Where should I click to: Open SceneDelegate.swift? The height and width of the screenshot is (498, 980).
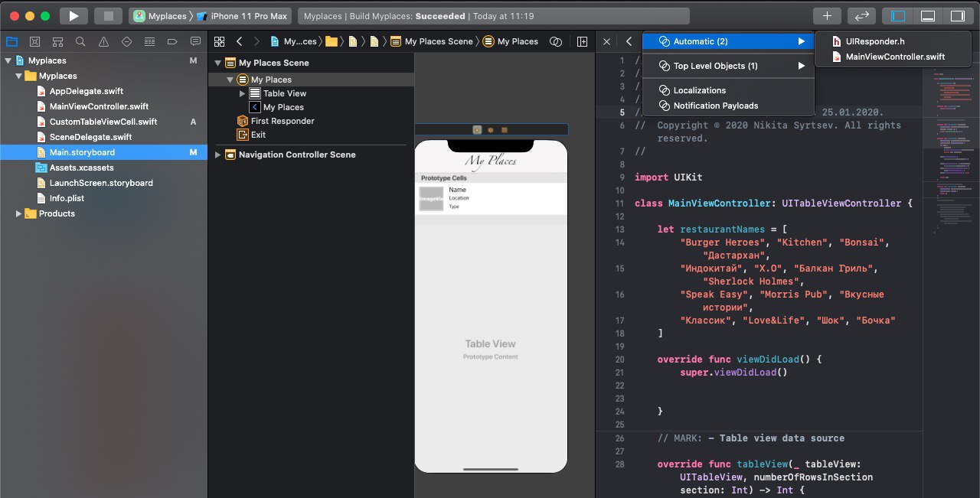tap(90, 137)
